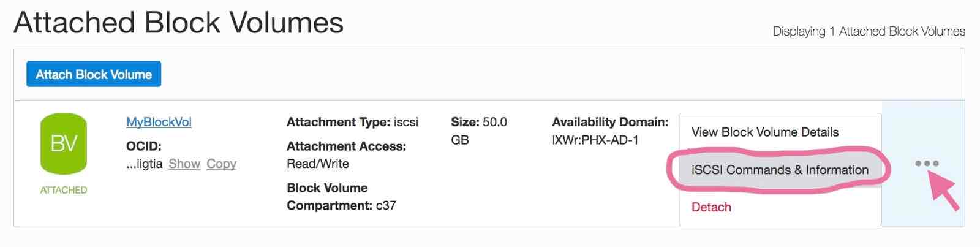Click the truncated OCID text ...iigtia
This screenshot has height=247, width=980.
pos(145,164)
